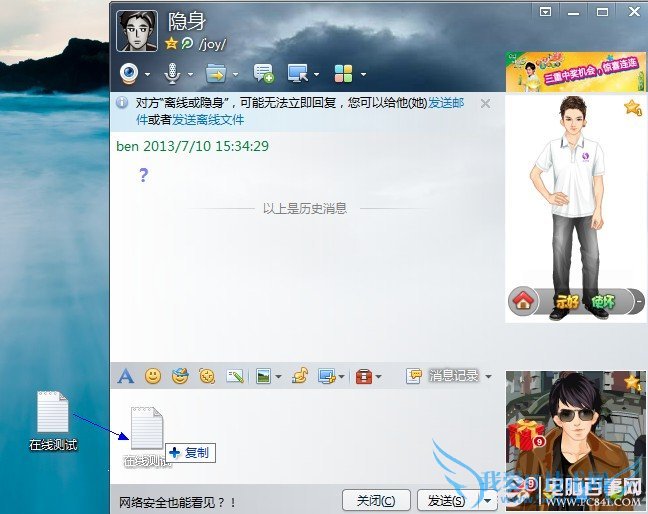Click message input text area
This screenshot has height=514, width=648.
pyautogui.click(x=307, y=436)
